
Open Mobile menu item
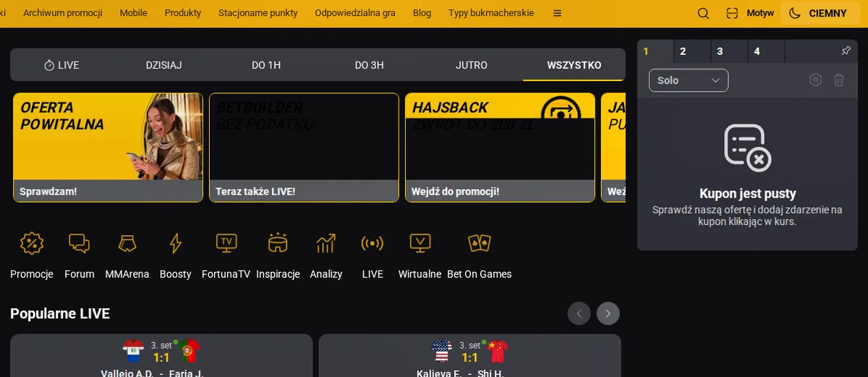[133, 13]
